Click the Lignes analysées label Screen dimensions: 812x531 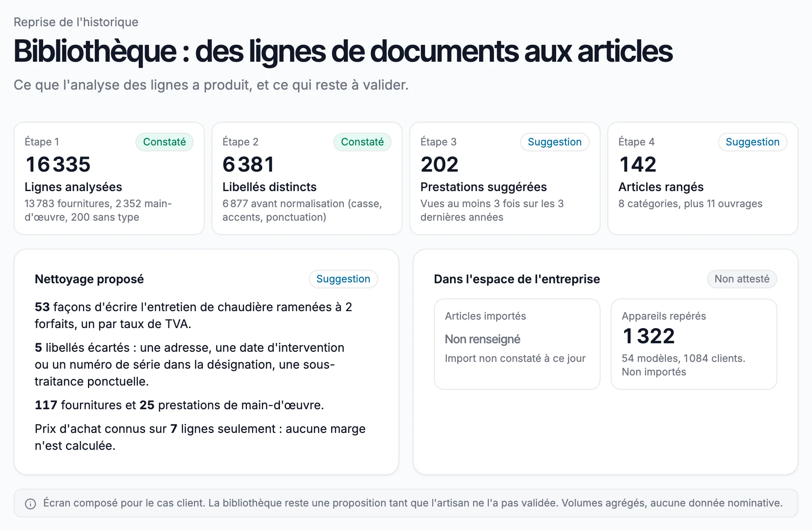[x=73, y=187]
